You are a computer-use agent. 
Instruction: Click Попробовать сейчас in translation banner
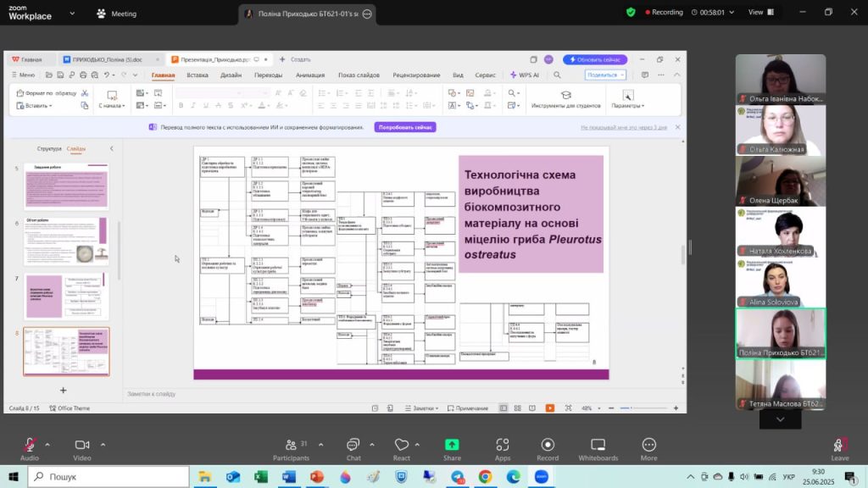405,127
